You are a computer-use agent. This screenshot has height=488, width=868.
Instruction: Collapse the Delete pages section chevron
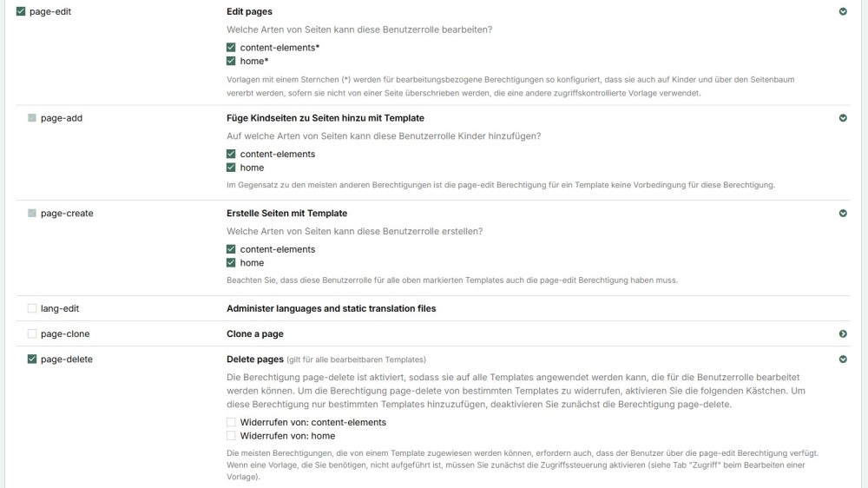coord(843,359)
